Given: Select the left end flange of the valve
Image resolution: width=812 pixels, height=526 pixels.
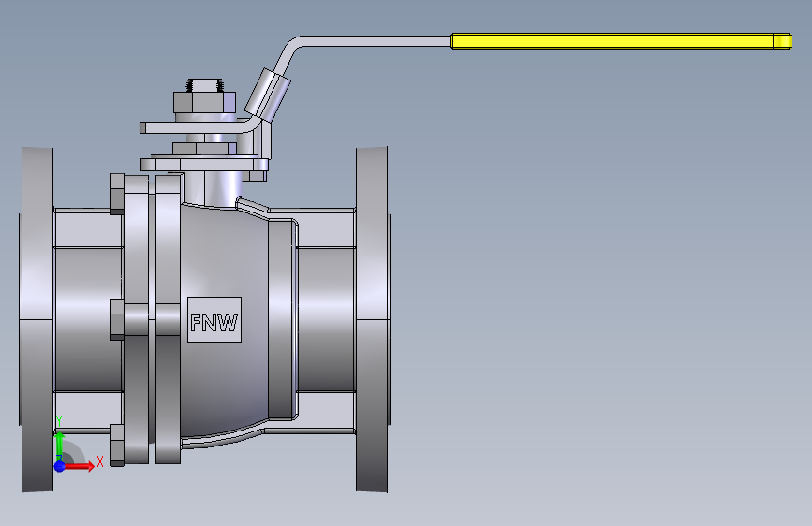Looking at the screenshot, I should tap(37, 319).
